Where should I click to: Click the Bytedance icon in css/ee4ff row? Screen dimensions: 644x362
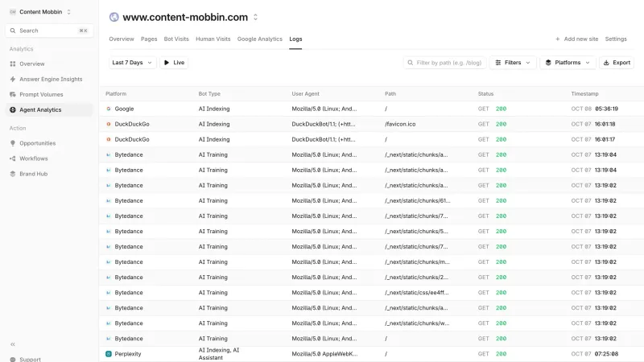click(x=109, y=293)
